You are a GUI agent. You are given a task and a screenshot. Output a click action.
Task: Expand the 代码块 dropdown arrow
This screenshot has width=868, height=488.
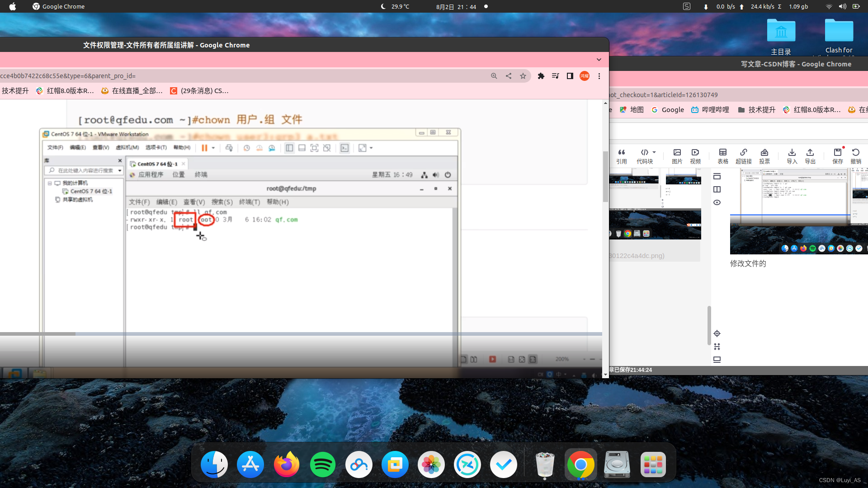(x=654, y=152)
